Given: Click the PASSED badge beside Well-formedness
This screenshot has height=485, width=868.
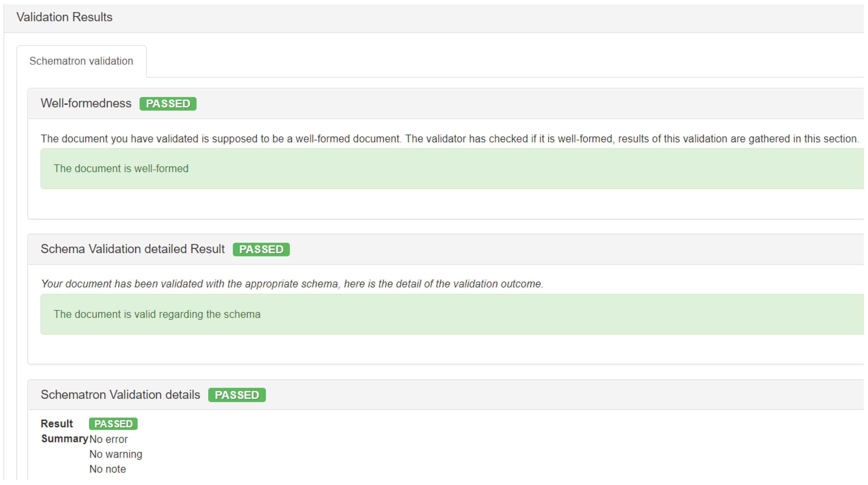Looking at the screenshot, I should click(168, 104).
